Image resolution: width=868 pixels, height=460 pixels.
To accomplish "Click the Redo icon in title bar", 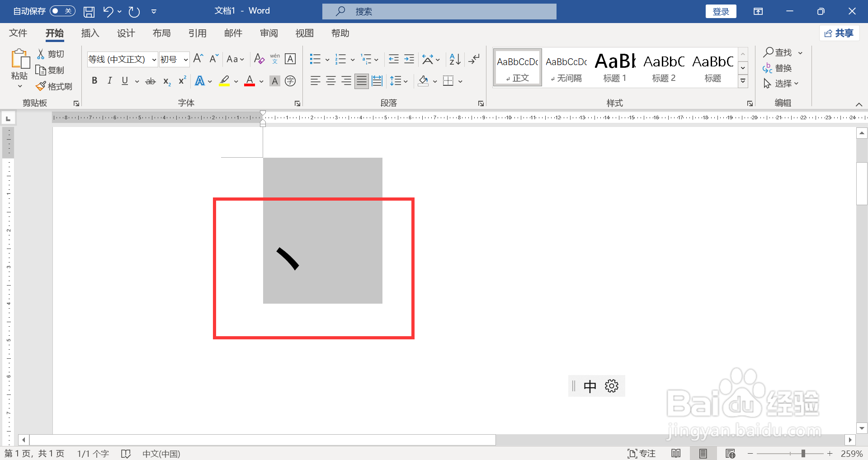I will pos(134,12).
